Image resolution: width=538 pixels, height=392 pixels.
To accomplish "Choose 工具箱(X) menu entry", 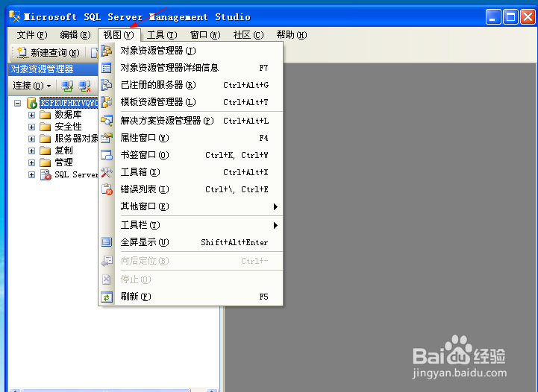I will point(191,172).
